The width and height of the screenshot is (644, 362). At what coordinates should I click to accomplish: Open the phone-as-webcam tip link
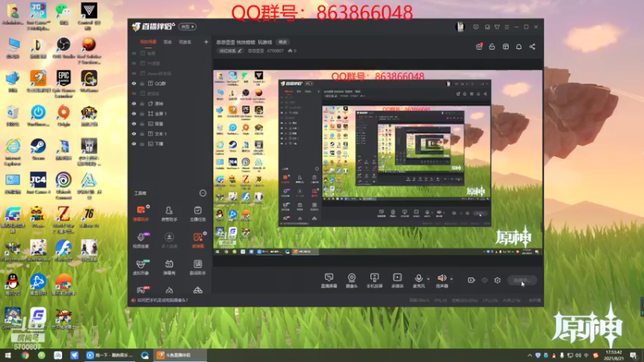click(163, 300)
